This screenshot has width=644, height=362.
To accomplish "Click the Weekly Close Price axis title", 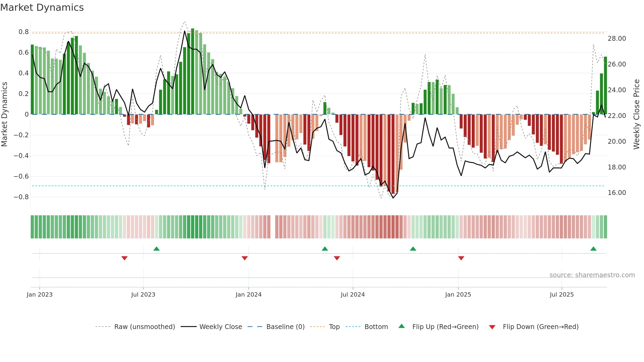I will [636, 114].
